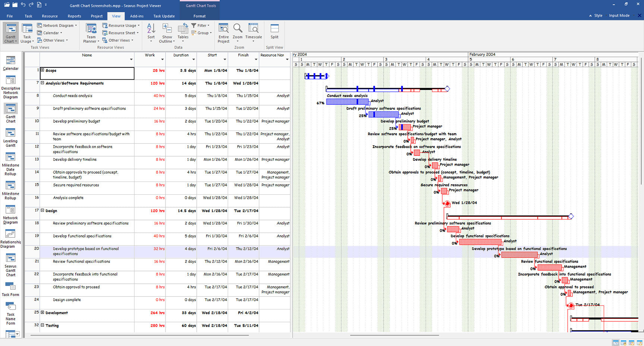Collapse the Design summary task

coord(42,210)
